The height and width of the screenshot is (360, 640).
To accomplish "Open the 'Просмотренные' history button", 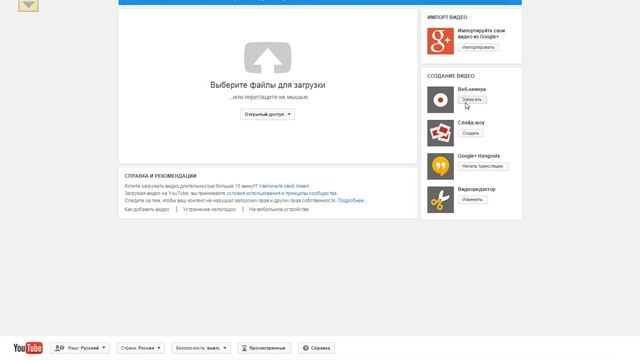I will pos(264,348).
